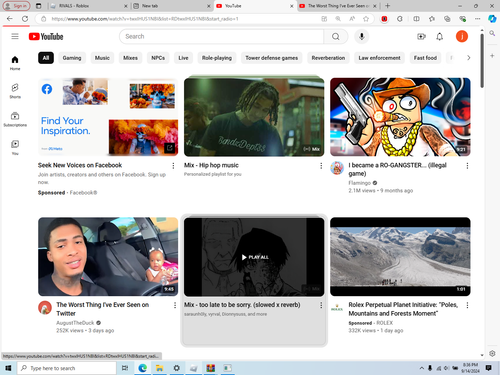Image resolution: width=500 pixels, height=375 pixels.
Task: Open AugustTheDuck channel name link
Action: [75, 323]
